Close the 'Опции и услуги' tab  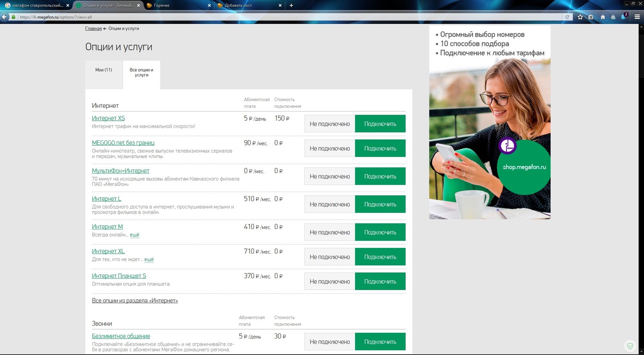(x=138, y=5)
